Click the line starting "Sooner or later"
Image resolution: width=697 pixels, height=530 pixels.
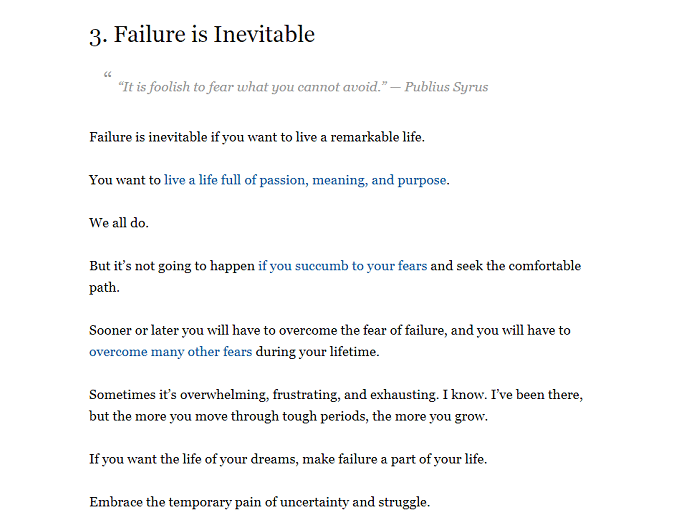(x=329, y=330)
